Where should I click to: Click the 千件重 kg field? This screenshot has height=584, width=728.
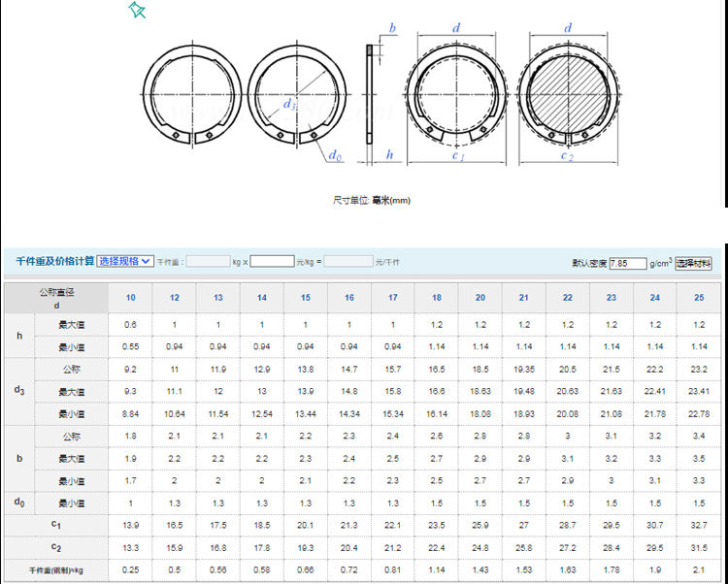(208, 262)
